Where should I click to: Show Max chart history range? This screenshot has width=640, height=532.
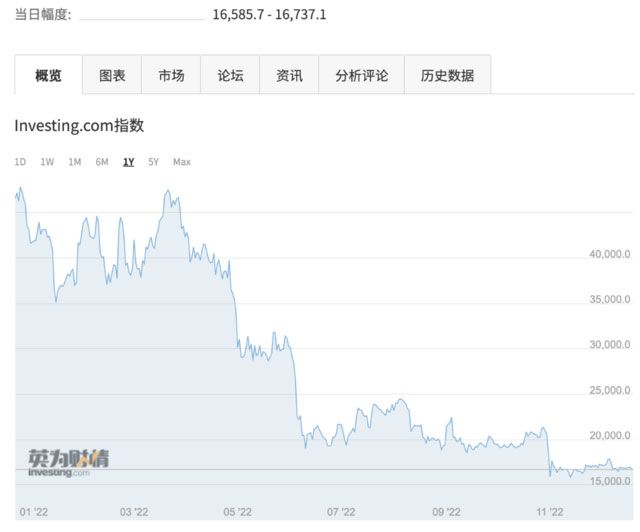181,162
